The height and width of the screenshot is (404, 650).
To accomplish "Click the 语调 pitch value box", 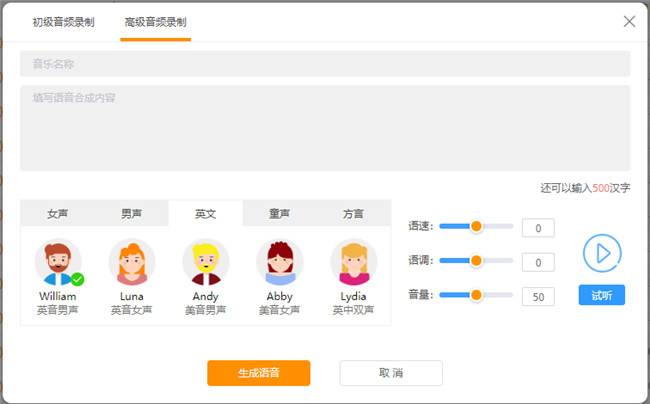I will tap(538, 262).
